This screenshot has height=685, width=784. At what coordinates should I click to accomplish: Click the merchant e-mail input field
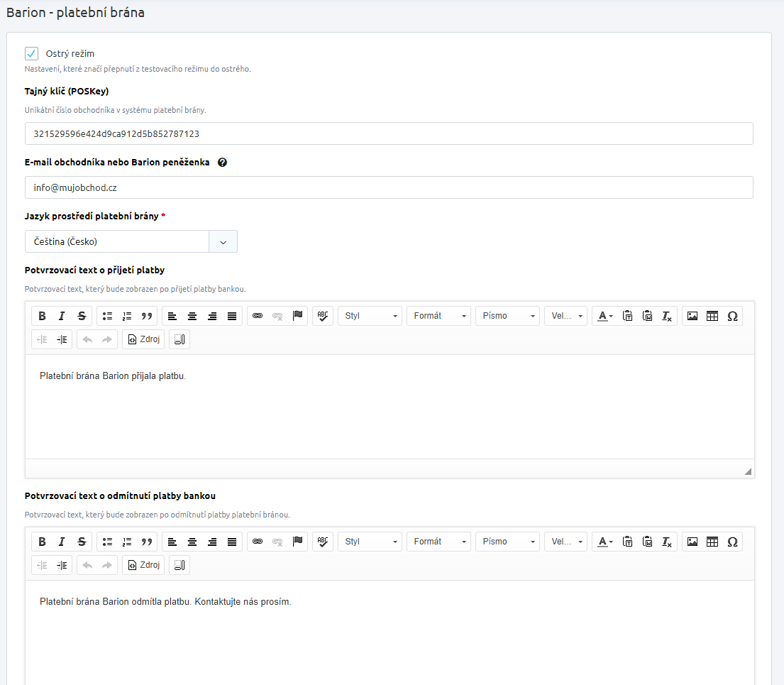click(389, 187)
